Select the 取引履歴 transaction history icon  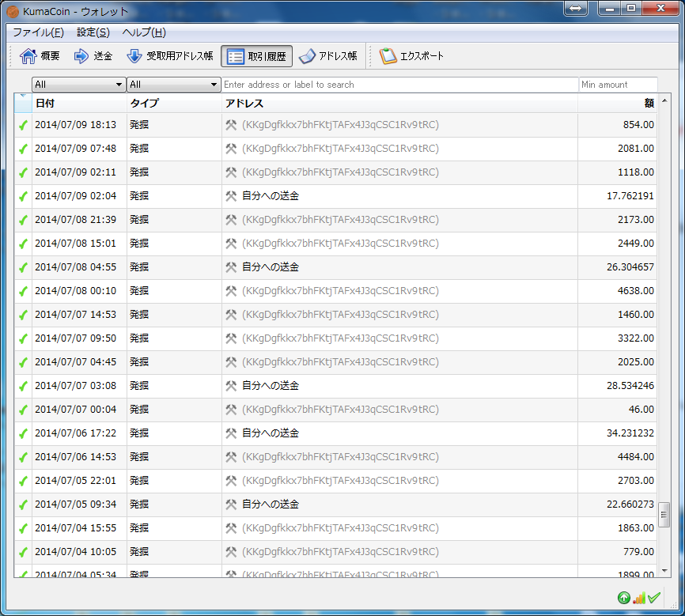click(236, 56)
